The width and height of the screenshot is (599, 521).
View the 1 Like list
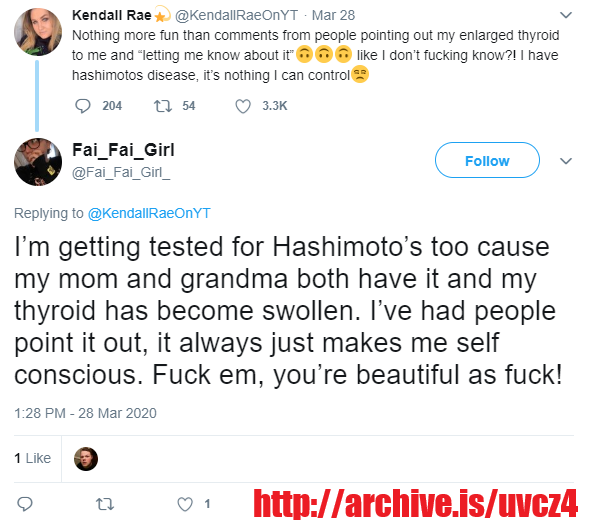click(32, 458)
